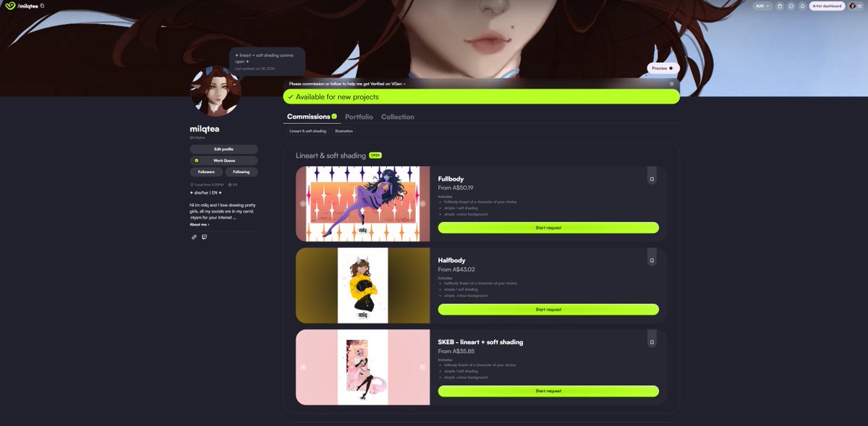
Task: Switch to the Portfolio tab
Action: [x=359, y=116]
